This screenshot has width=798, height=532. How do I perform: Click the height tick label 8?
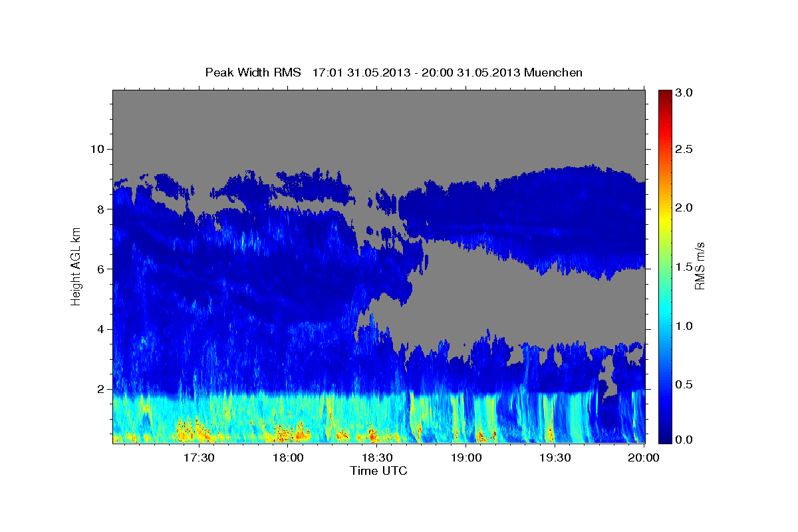[102, 209]
